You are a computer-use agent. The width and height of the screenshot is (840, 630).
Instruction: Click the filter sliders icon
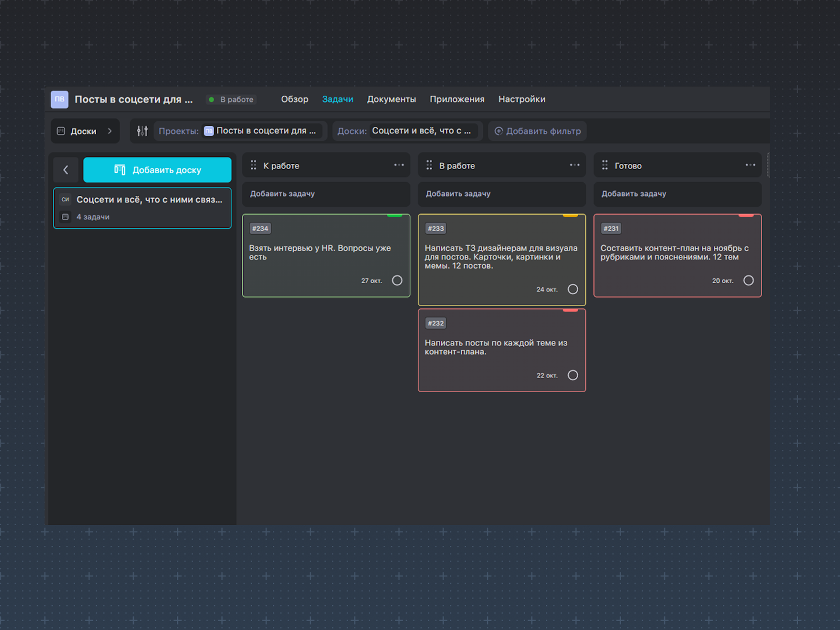tap(142, 131)
